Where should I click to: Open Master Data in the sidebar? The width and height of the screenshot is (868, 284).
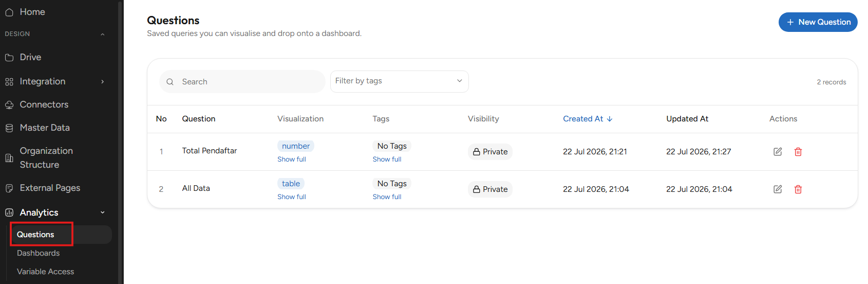(x=45, y=128)
